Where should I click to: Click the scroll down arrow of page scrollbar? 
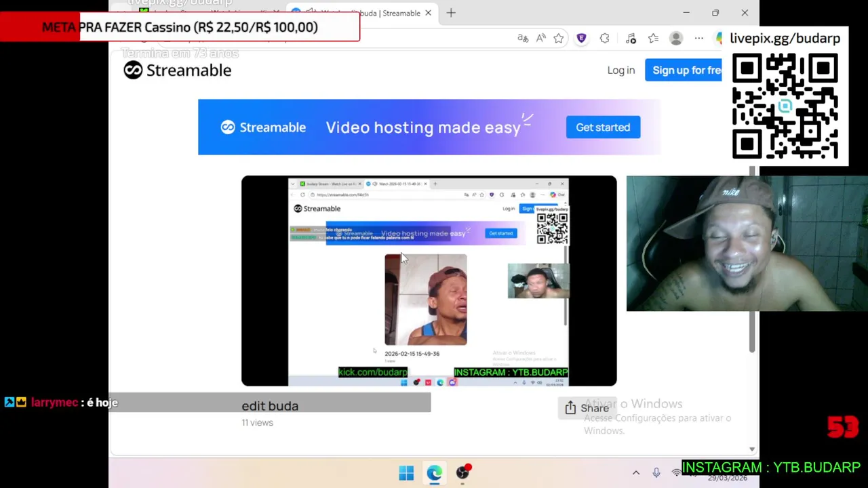752,449
